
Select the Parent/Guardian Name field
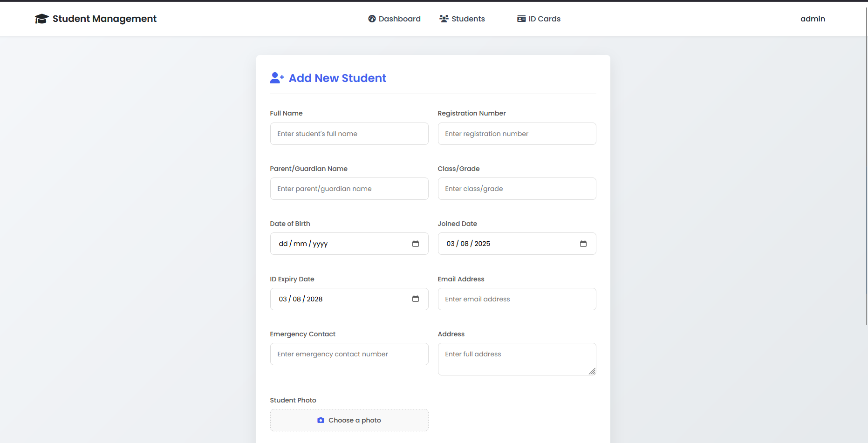349,189
